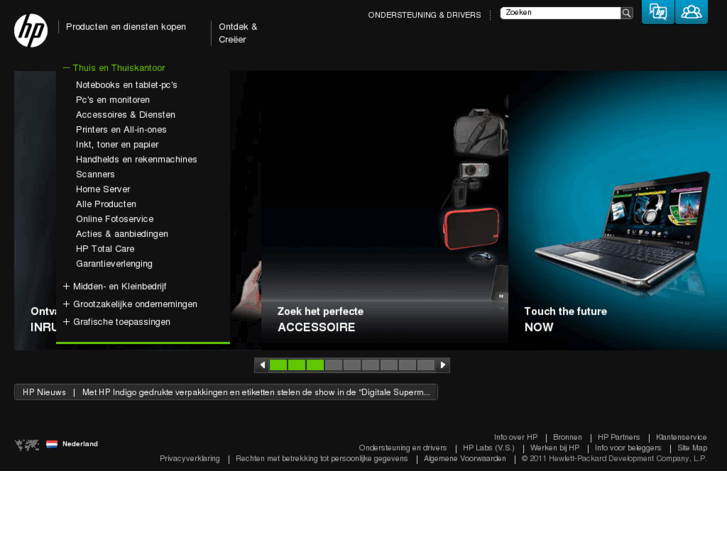Open Bronnen footer link

tap(568, 437)
